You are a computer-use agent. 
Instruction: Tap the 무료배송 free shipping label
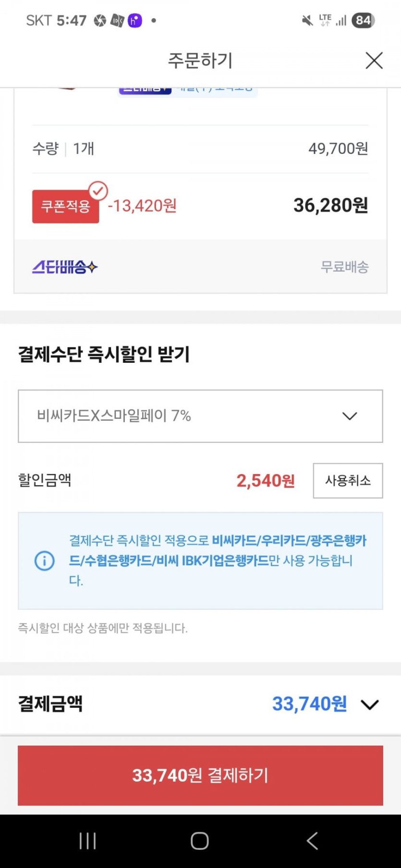coord(344,267)
